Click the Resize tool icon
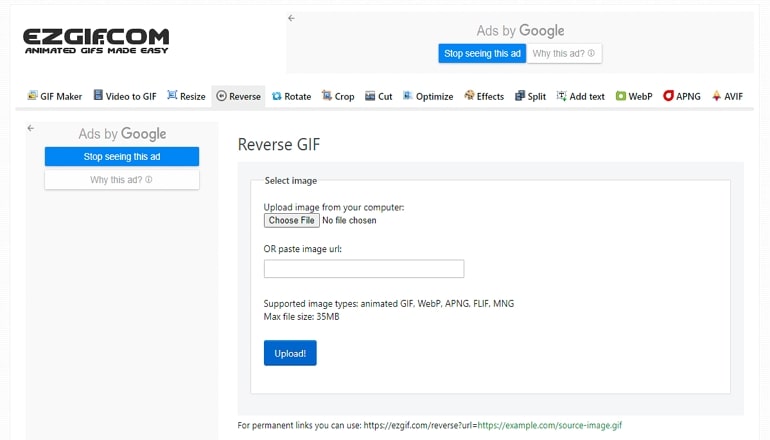The image size is (770, 440). pyautogui.click(x=172, y=95)
